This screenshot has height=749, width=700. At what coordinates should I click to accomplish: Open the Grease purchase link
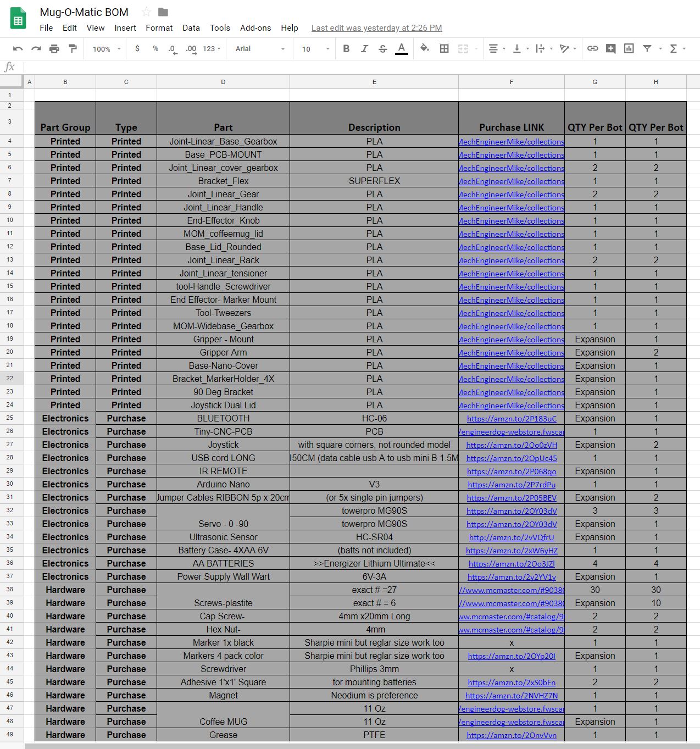point(512,735)
